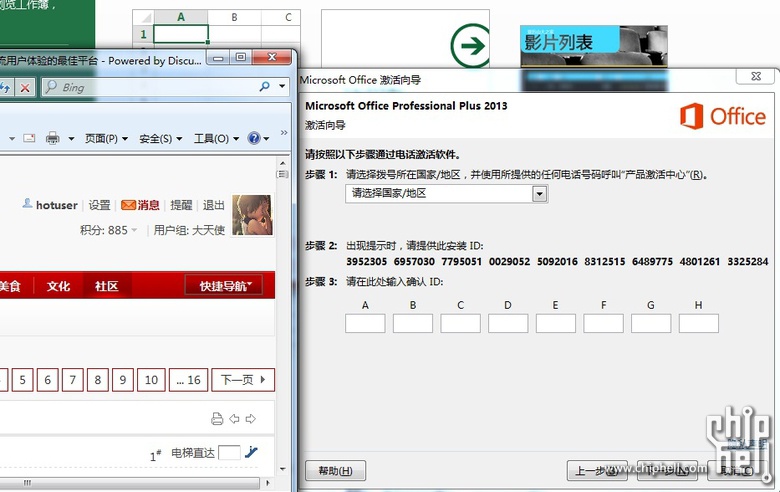Open the 工具(O) menu
The width and height of the screenshot is (780, 492).
216,138
